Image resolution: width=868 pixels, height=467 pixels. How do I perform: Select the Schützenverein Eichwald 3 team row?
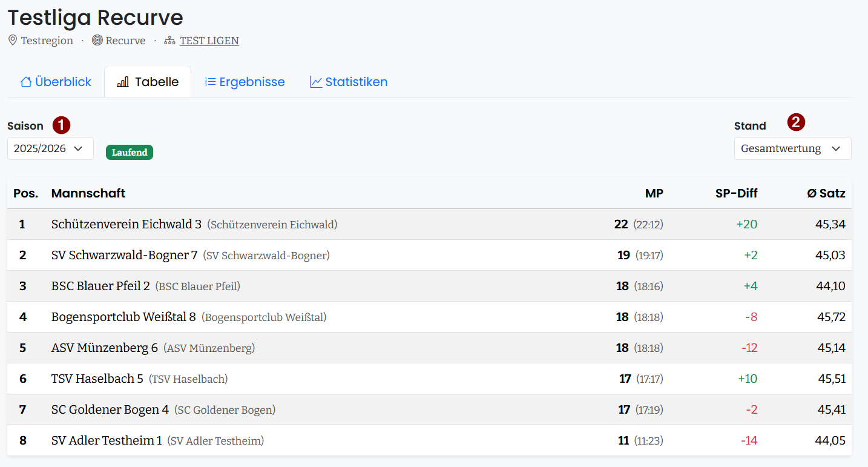pos(429,224)
